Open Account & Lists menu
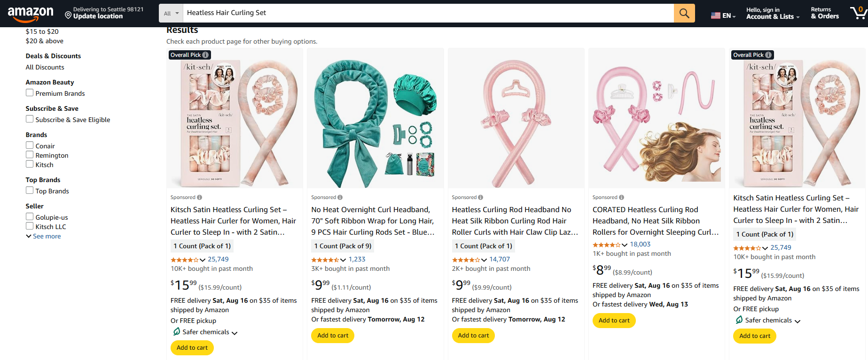Screen dimensions: 868x360 (x=773, y=14)
